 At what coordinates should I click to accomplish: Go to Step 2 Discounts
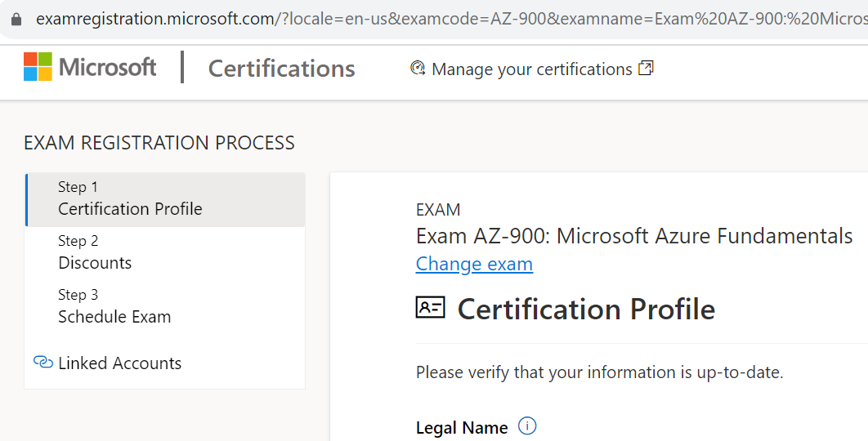[165, 253]
